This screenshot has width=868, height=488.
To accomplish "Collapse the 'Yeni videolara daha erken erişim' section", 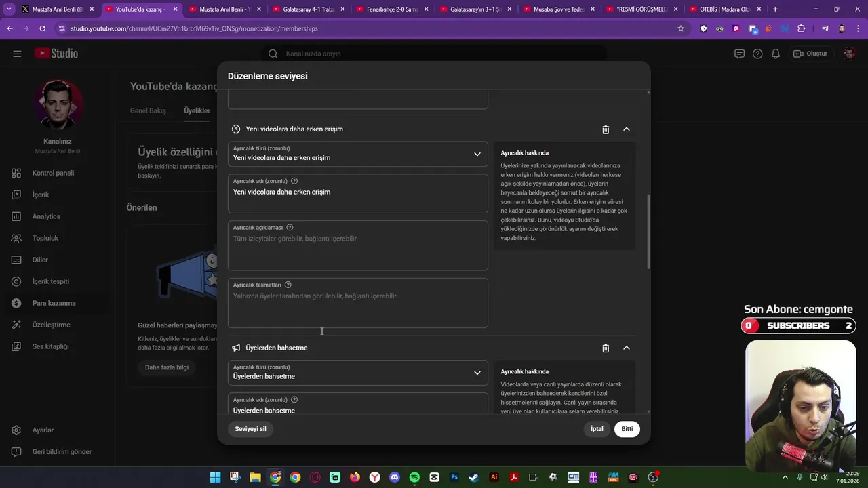I will [x=627, y=129].
